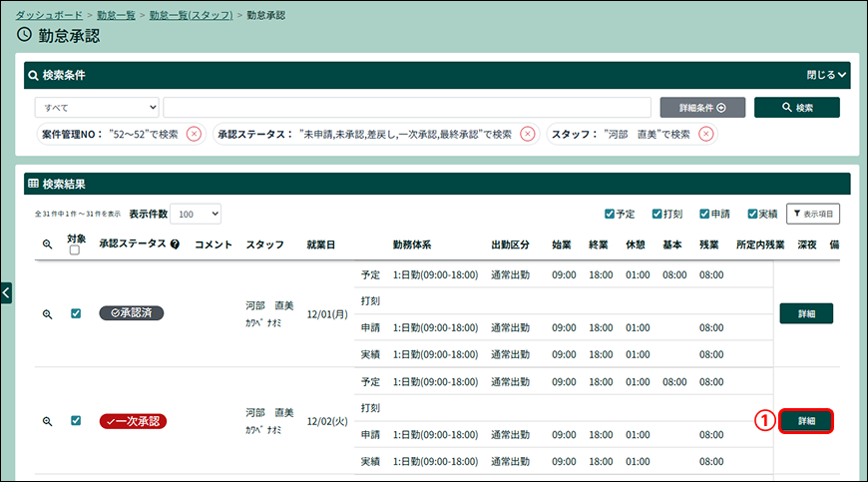Open 詳細 for the 12/02(火) row
The image size is (868, 482).
tap(806, 421)
